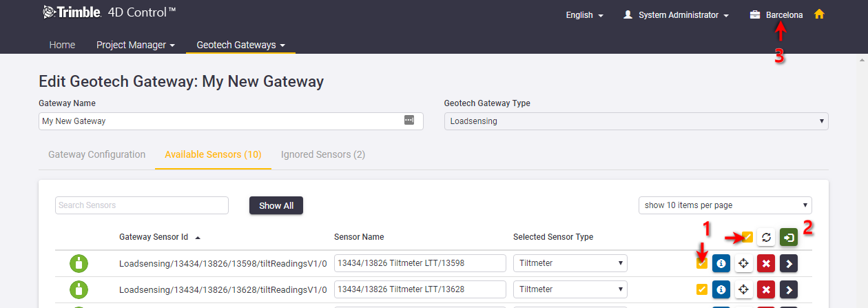Screen dimensions: 868x308
Task: Click the green import selected sensors button
Action: click(789, 237)
